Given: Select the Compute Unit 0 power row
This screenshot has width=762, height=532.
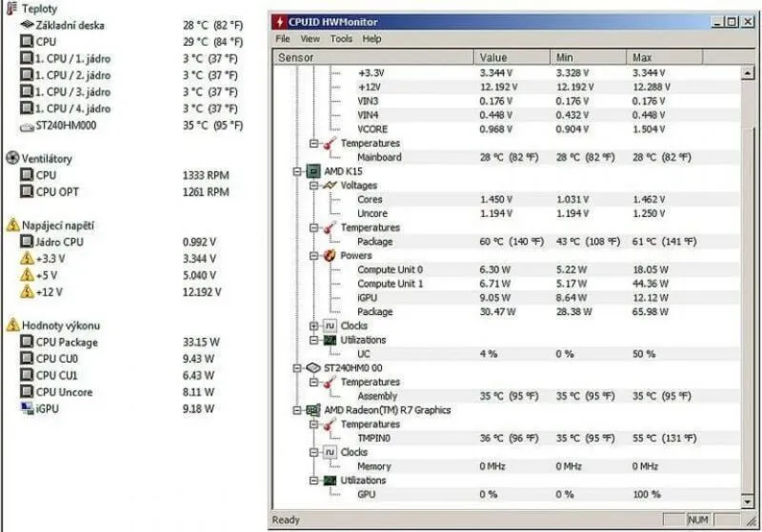Looking at the screenshot, I should click(508, 269).
